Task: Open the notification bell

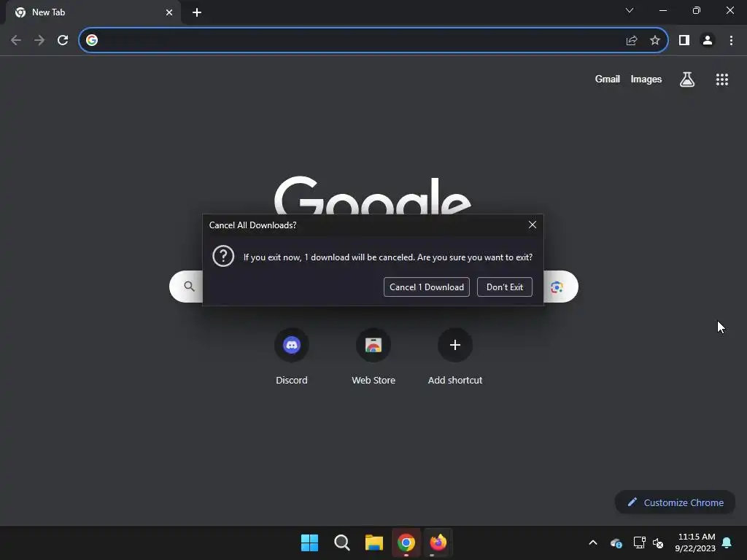Action: pos(727,542)
